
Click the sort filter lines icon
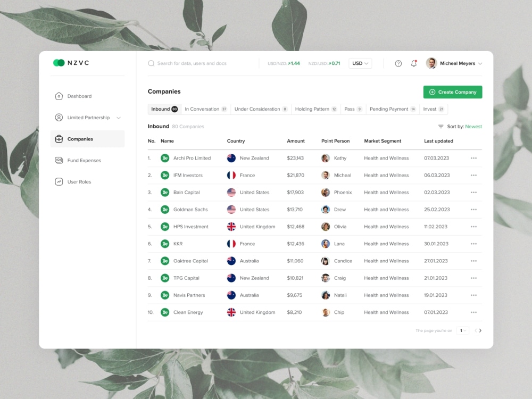(440, 127)
